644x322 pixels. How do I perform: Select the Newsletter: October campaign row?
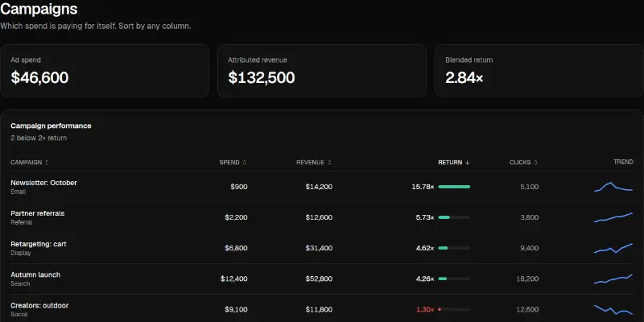(322, 187)
